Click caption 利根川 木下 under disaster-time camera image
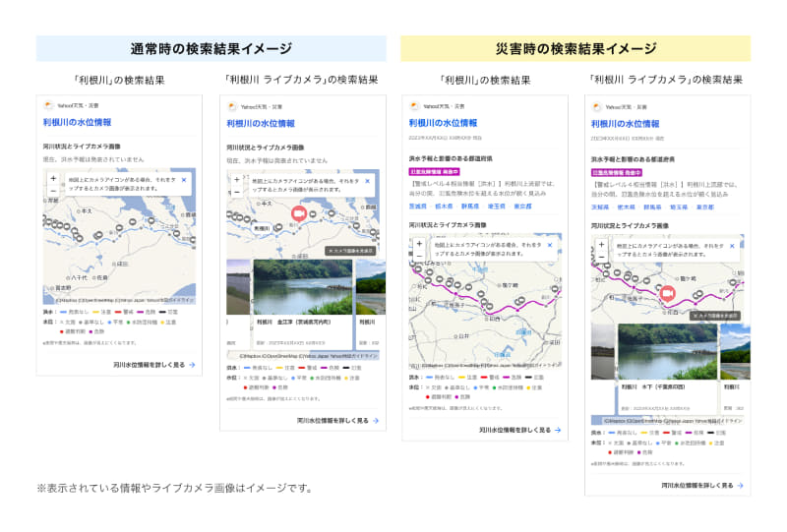Screen dimensions: 787x532 click(653, 387)
